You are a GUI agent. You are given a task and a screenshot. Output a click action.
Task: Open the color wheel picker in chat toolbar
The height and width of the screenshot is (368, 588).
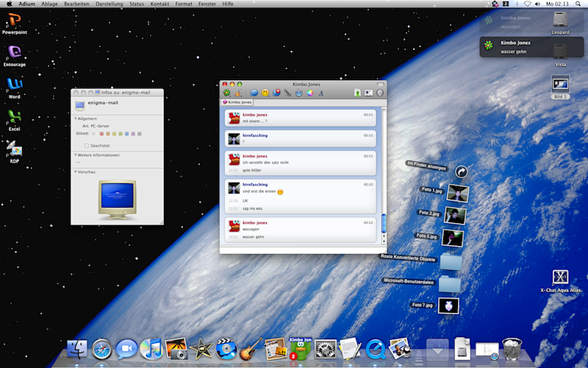[309, 93]
